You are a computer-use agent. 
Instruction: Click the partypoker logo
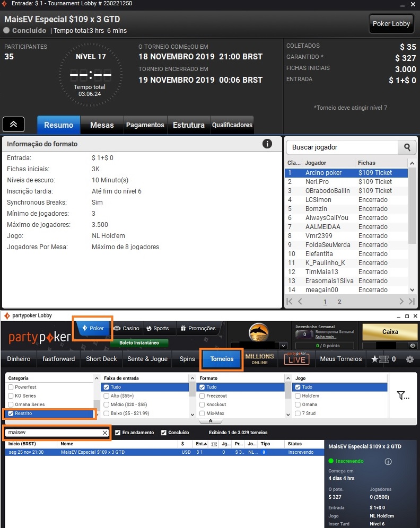[x=40, y=337]
